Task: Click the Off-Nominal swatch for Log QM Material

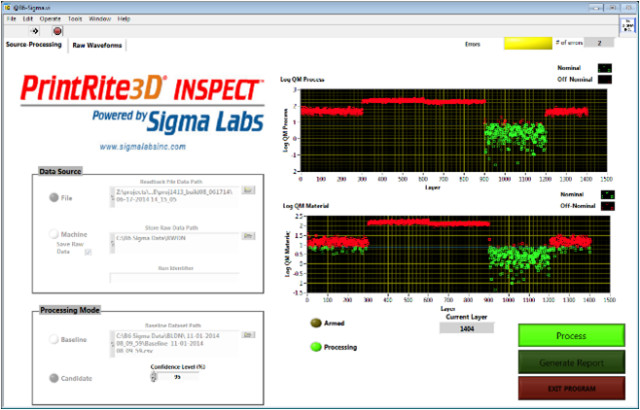Action: coord(607,206)
